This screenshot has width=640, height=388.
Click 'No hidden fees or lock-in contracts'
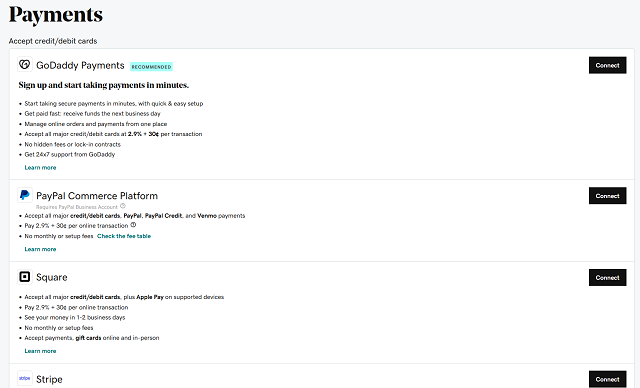click(x=72, y=144)
